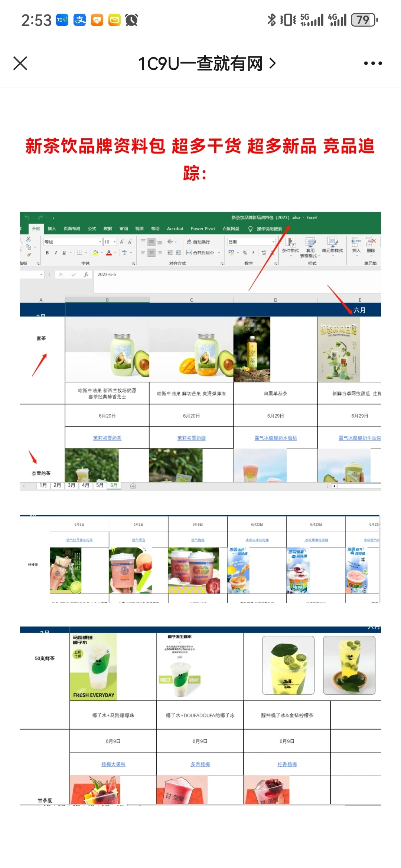Click the fx insert function icon
Viewport: 401px width, 868px height.
(86, 274)
